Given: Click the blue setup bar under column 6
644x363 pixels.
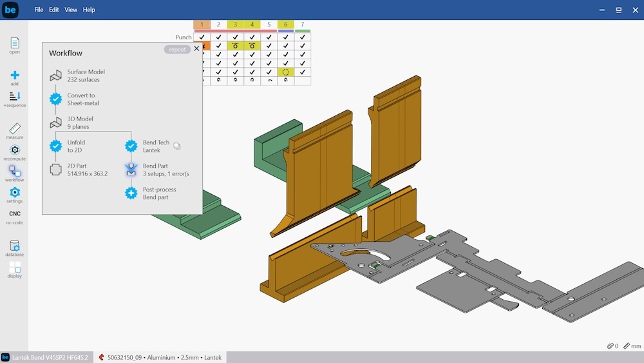Looking at the screenshot, I should (285, 31).
